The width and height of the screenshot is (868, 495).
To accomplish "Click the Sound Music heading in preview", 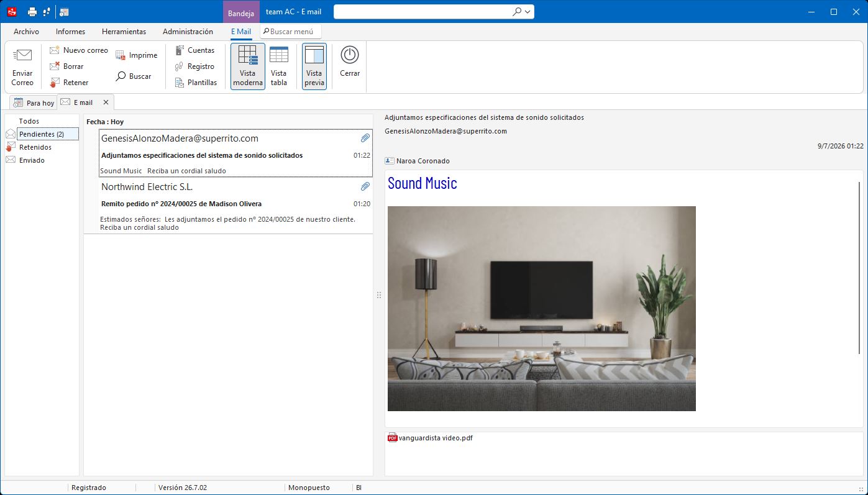I will click(423, 183).
